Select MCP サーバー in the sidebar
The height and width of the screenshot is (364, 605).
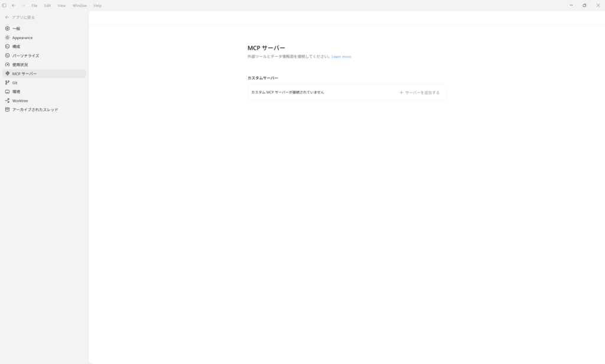[x=24, y=74]
